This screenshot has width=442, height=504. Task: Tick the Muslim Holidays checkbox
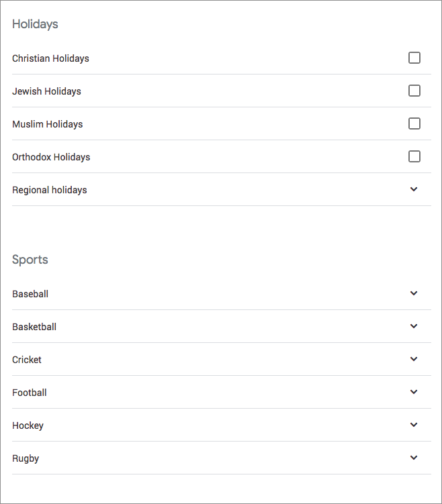414,123
